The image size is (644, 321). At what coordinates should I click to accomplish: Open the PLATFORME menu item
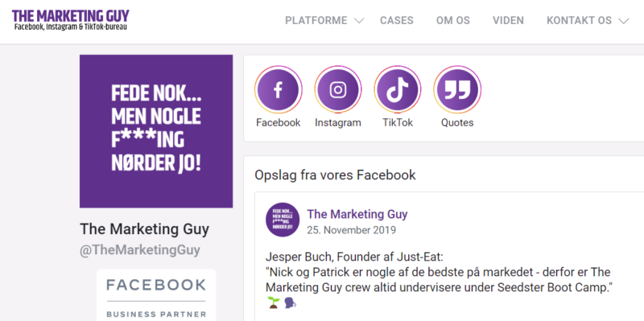[316, 21]
